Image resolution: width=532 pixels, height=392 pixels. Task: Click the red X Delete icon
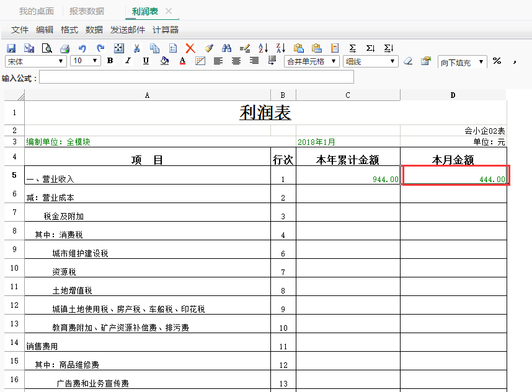(x=190, y=48)
